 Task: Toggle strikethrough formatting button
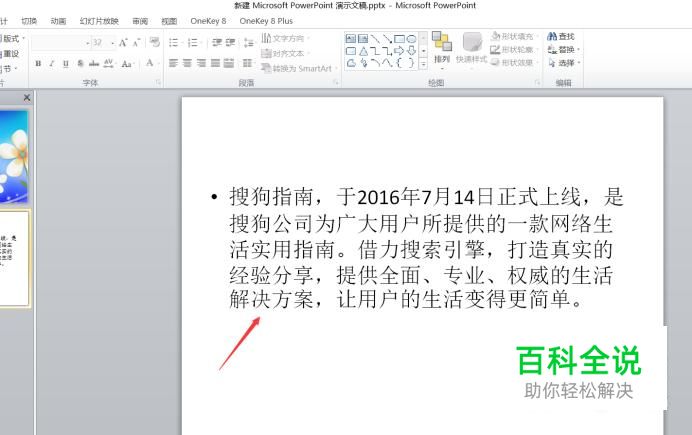[94, 64]
